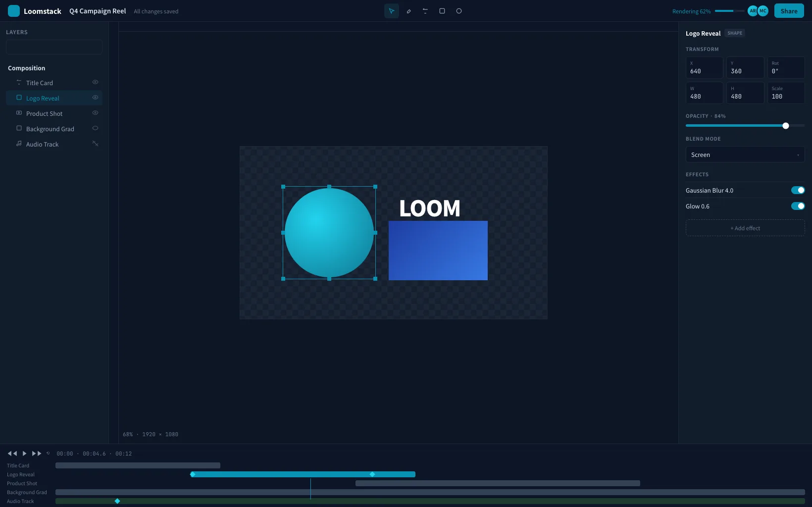Rewind playback to the start
Screen dimensions: 812x507
[x=12, y=454]
